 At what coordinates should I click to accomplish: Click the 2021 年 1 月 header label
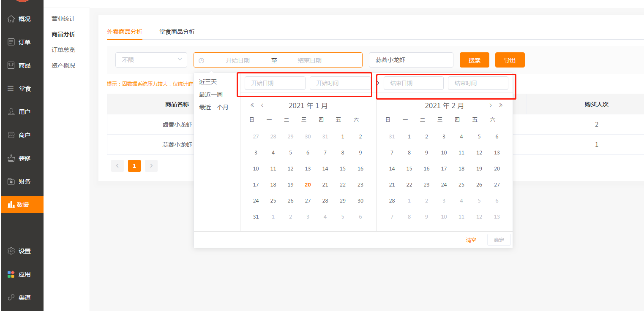[x=308, y=105]
